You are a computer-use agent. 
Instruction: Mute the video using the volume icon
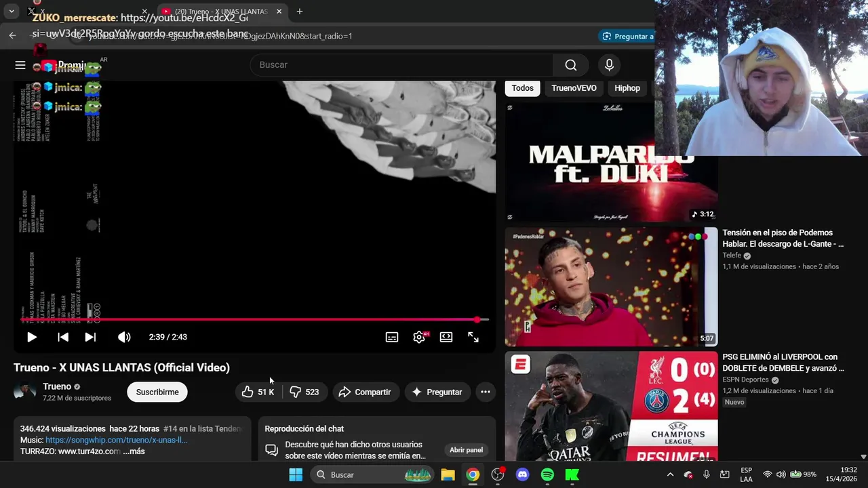(124, 337)
